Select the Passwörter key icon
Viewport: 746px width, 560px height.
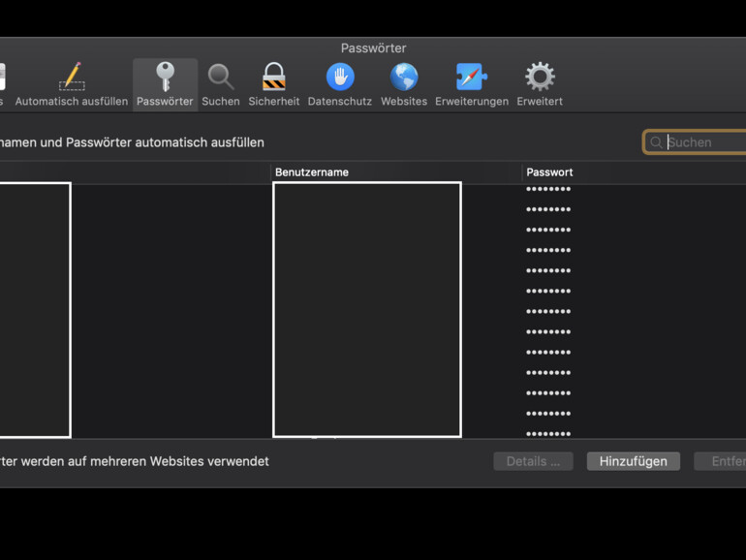165,77
